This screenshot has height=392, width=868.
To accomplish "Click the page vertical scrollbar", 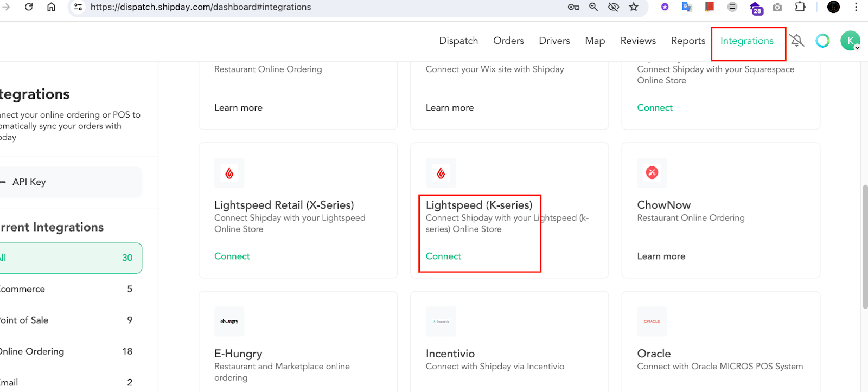I will click(865, 247).
